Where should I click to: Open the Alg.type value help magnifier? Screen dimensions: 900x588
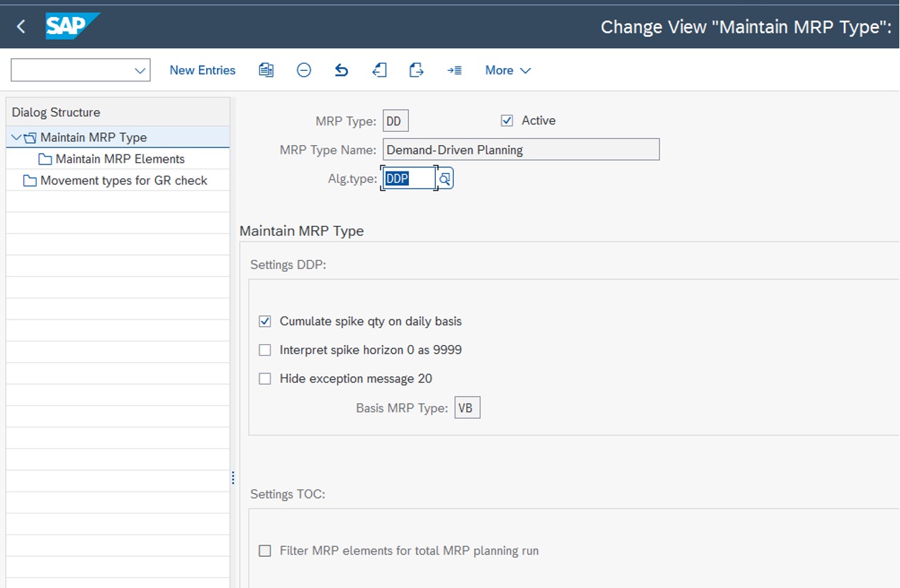tap(444, 178)
